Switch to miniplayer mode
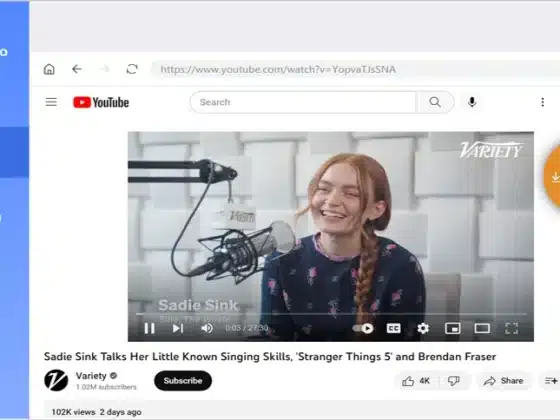Screen dimensions: 560x420 pyautogui.click(x=452, y=328)
